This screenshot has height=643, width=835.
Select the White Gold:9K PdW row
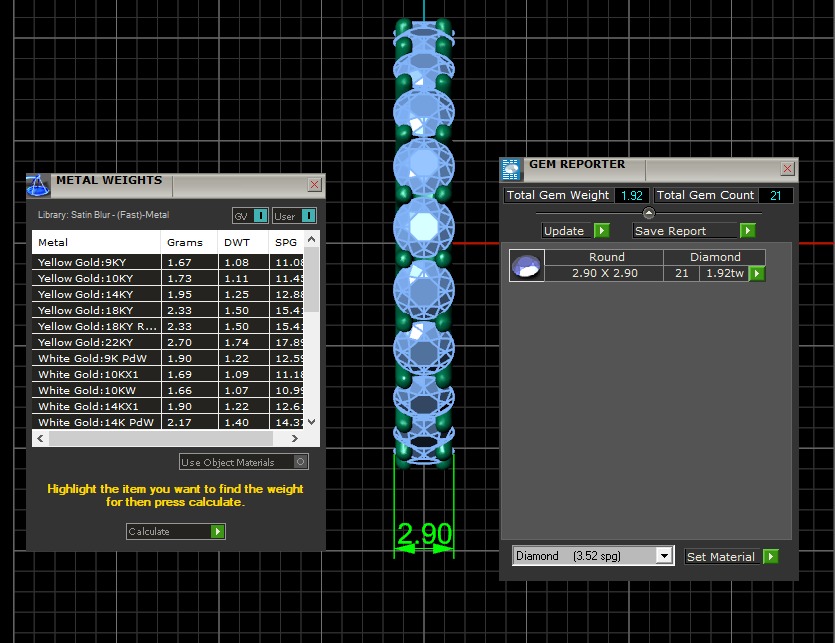point(168,358)
